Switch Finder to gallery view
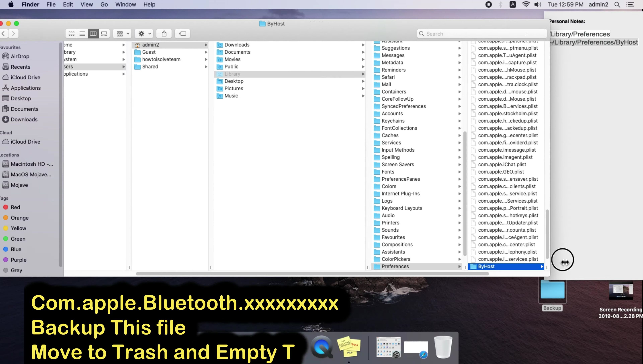The height and width of the screenshot is (364, 643). pyautogui.click(x=104, y=33)
